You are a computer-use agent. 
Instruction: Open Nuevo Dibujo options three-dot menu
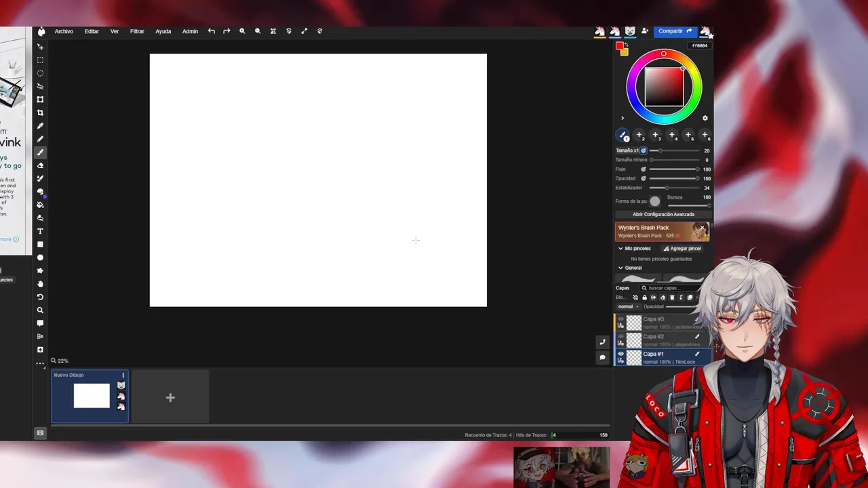point(123,375)
